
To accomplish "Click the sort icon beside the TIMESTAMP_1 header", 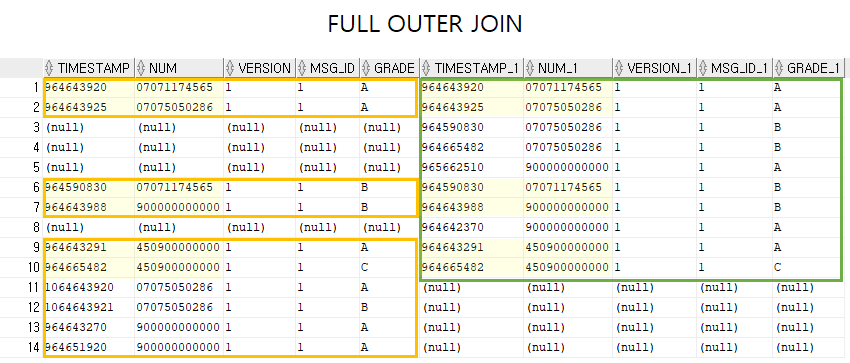I will click(427, 68).
